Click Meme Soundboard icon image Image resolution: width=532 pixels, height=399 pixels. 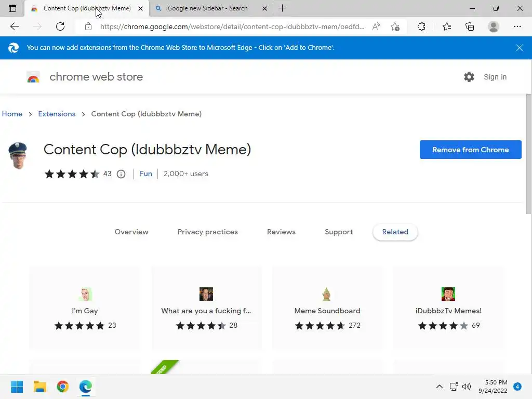click(x=326, y=294)
